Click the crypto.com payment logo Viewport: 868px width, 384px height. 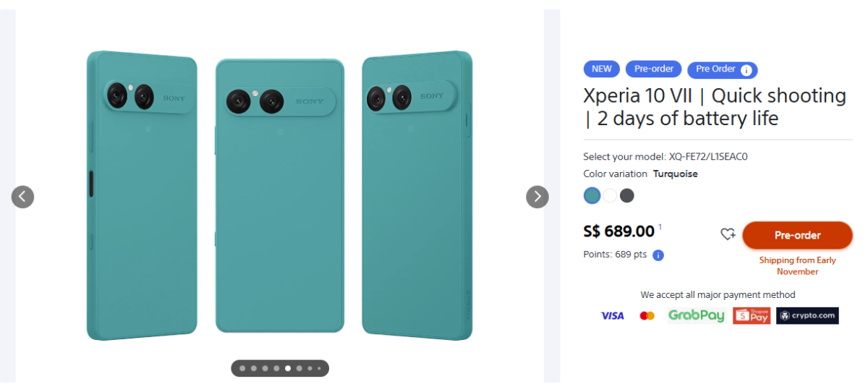807,316
